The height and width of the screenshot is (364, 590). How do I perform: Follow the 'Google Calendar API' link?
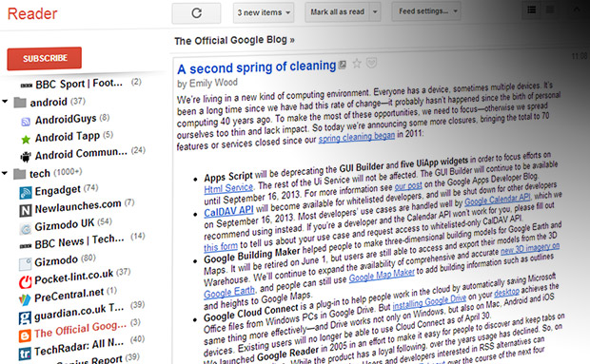pos(498,200)
